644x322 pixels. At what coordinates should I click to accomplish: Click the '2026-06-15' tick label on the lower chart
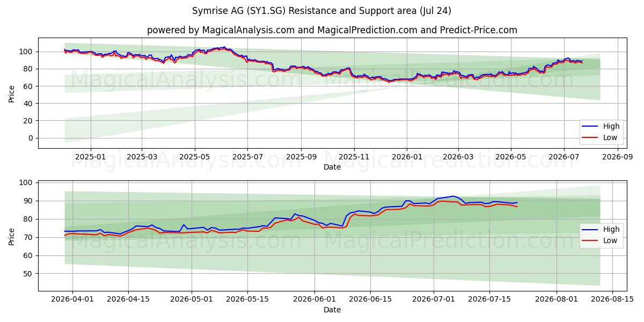point(370,299)
